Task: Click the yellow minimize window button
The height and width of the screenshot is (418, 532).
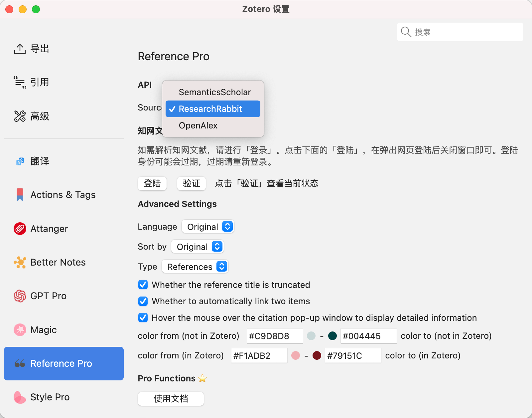Action: [x=23, y=9]
